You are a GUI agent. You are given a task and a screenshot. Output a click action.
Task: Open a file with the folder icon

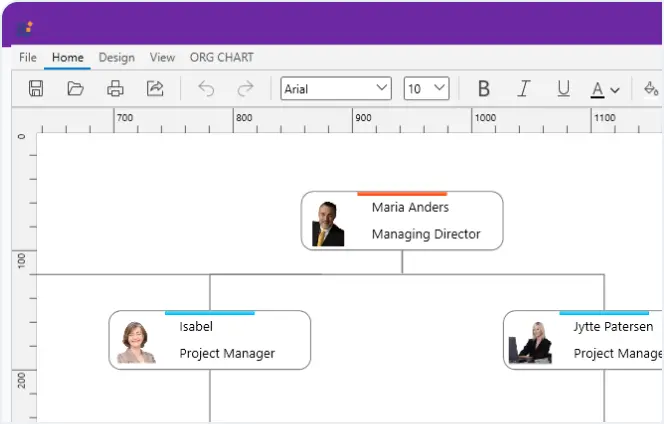[x=75, y=88]
